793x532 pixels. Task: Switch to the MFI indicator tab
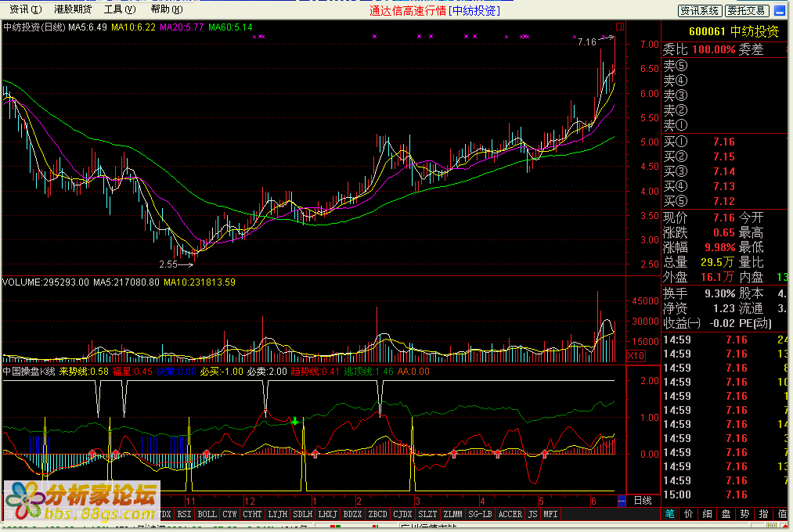pos(550,514)
